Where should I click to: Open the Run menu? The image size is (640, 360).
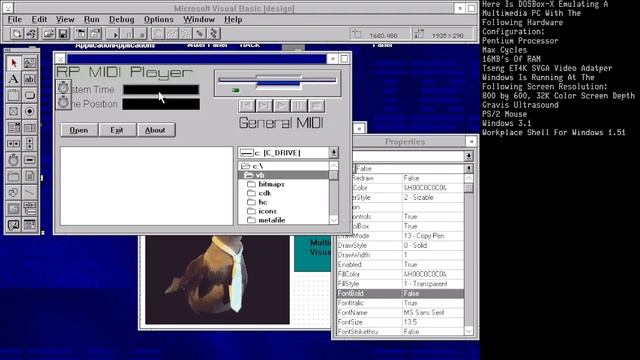91,19
